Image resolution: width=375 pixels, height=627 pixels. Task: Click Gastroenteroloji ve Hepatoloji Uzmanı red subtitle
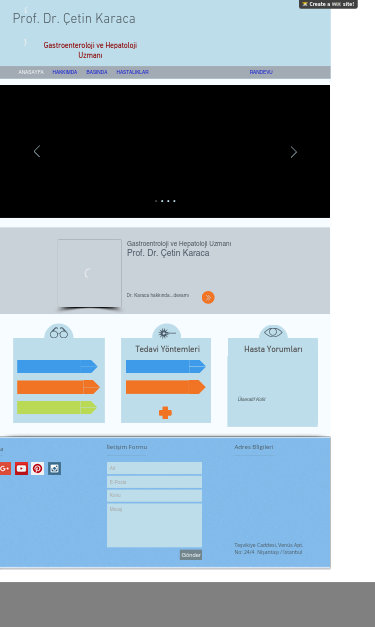click(x=90, y=50)
